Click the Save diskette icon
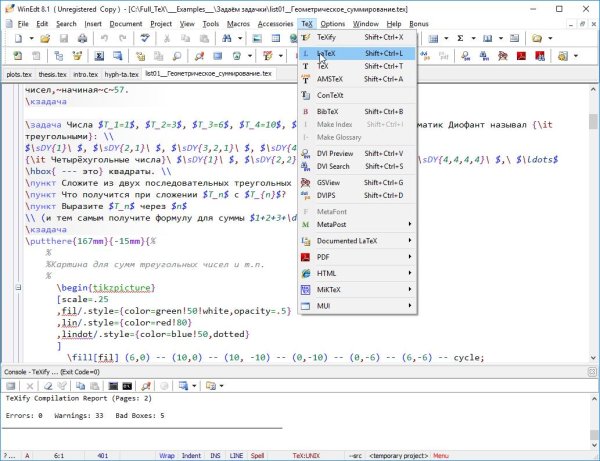 click(64, 38)
